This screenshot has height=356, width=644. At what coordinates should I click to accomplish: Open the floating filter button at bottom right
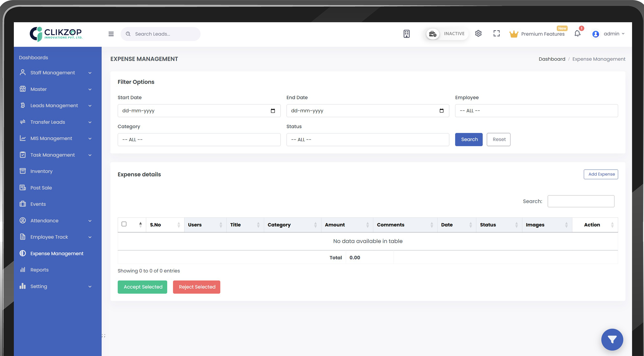click(612, 339)
